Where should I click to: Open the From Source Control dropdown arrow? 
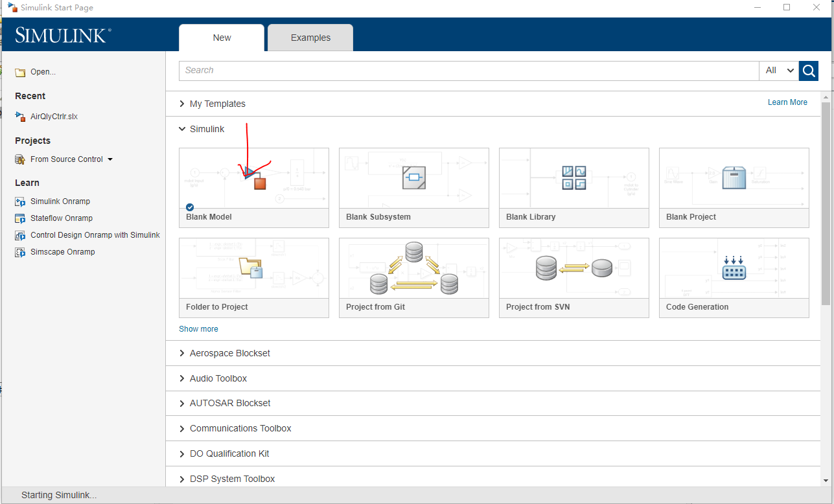[110, 159]
